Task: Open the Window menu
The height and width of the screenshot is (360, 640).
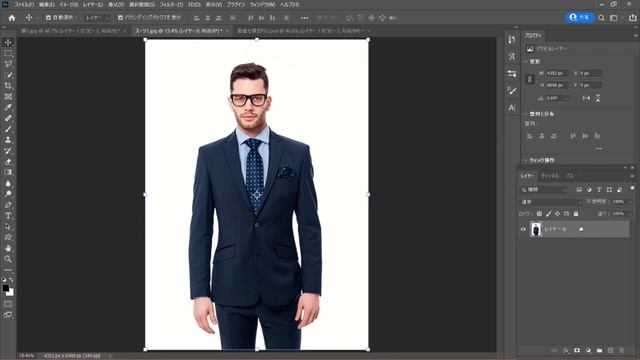Action: 262,4
